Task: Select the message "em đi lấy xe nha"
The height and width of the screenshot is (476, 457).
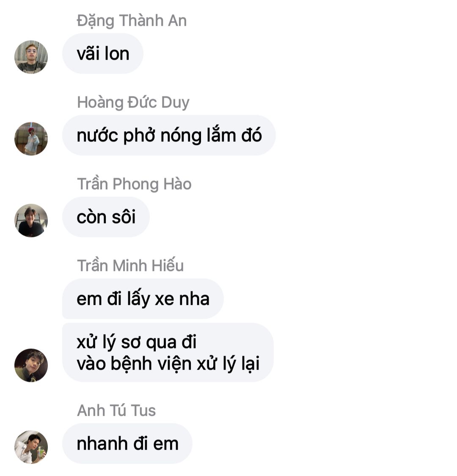Action: click(x=143, y=299)
